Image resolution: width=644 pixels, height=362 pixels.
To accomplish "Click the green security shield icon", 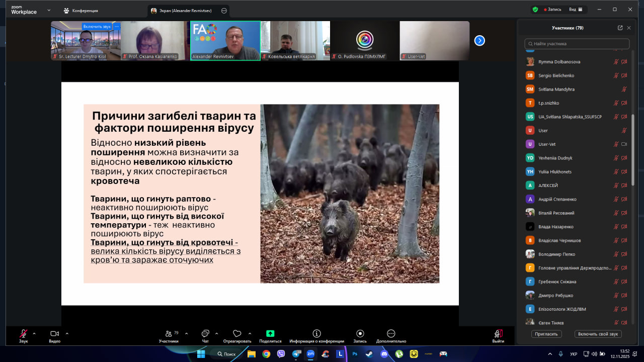I will click(535, 10).
